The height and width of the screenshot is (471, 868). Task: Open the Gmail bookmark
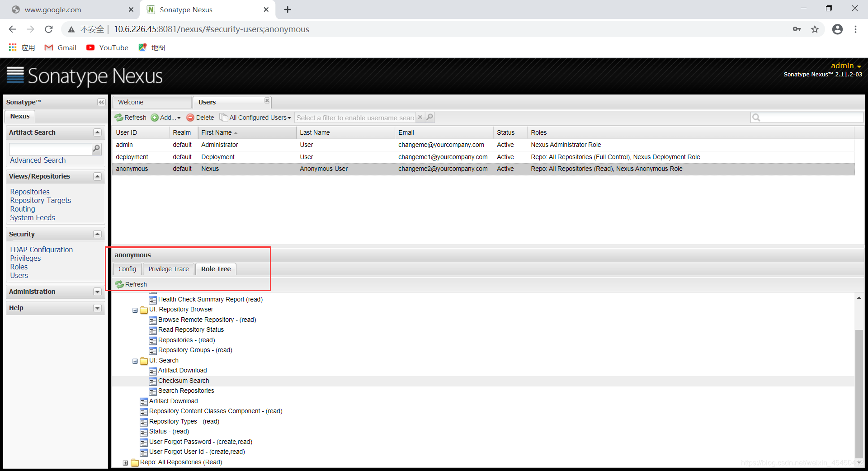[x=61, y=47]
